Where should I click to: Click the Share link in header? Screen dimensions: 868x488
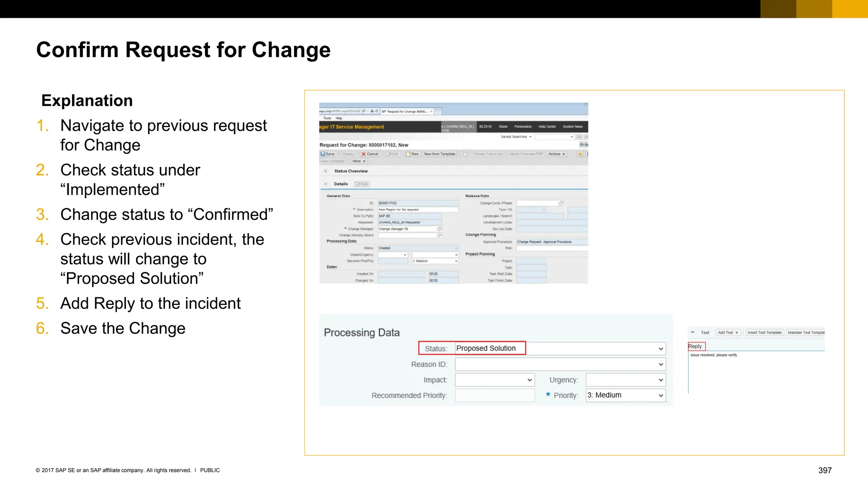point(503,127)
